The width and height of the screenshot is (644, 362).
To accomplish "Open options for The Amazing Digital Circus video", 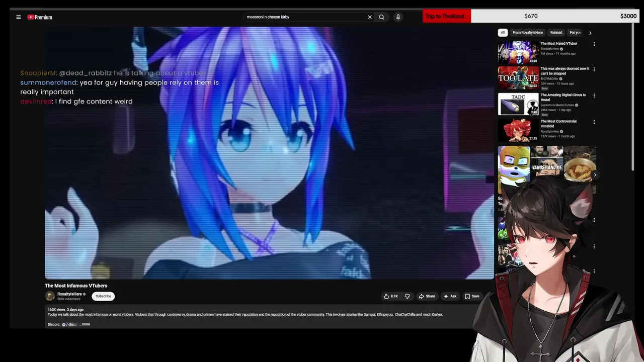I will [x=594, y=96].
